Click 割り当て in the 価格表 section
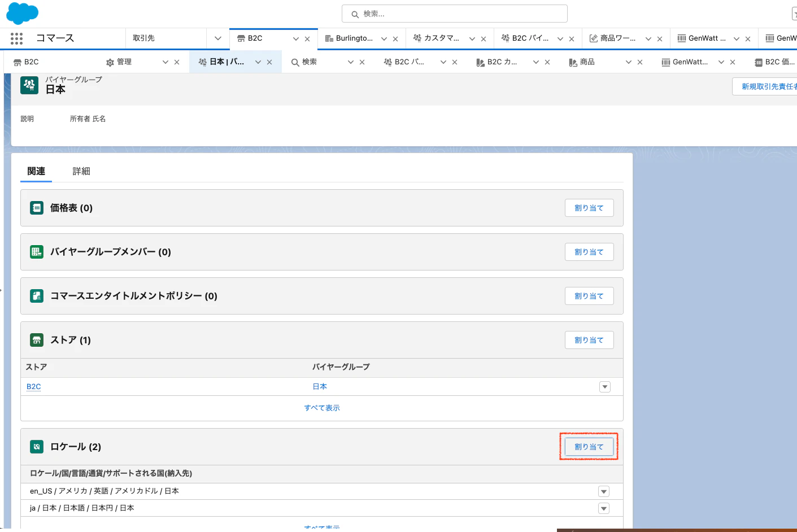 [x=589, y=208]
